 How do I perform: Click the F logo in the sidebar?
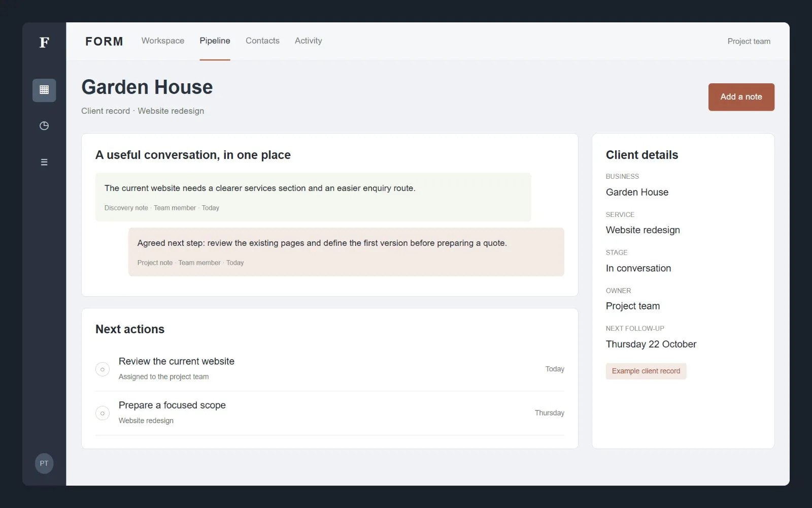(x=44, y=42)
